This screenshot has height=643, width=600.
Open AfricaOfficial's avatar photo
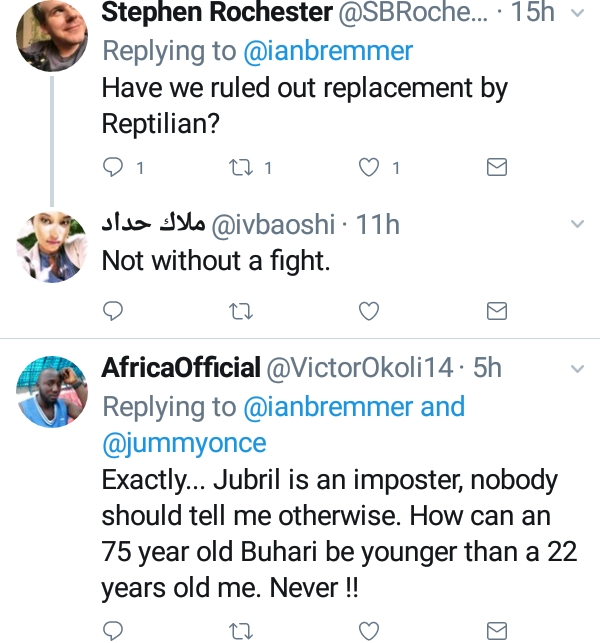pyautogui.click(x=53, y=390)
